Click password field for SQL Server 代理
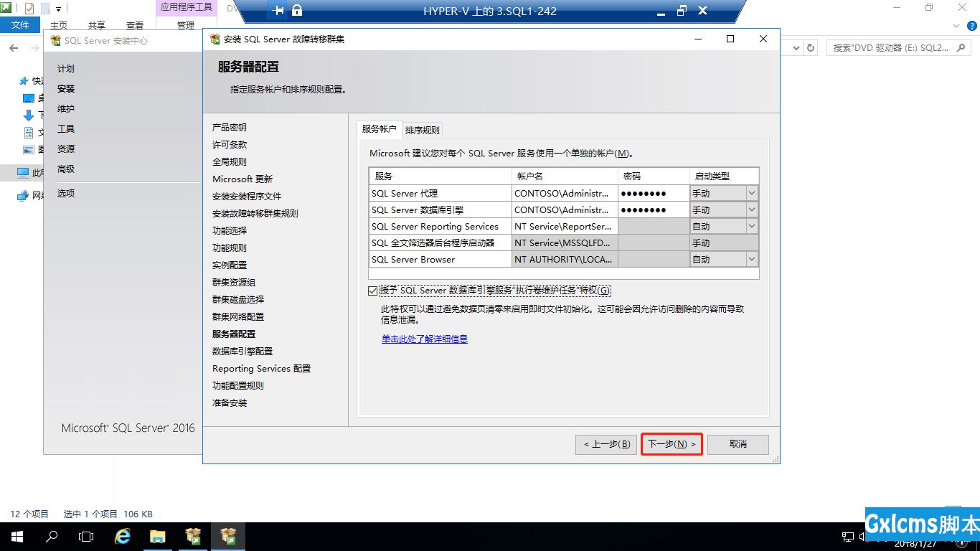 654,193
